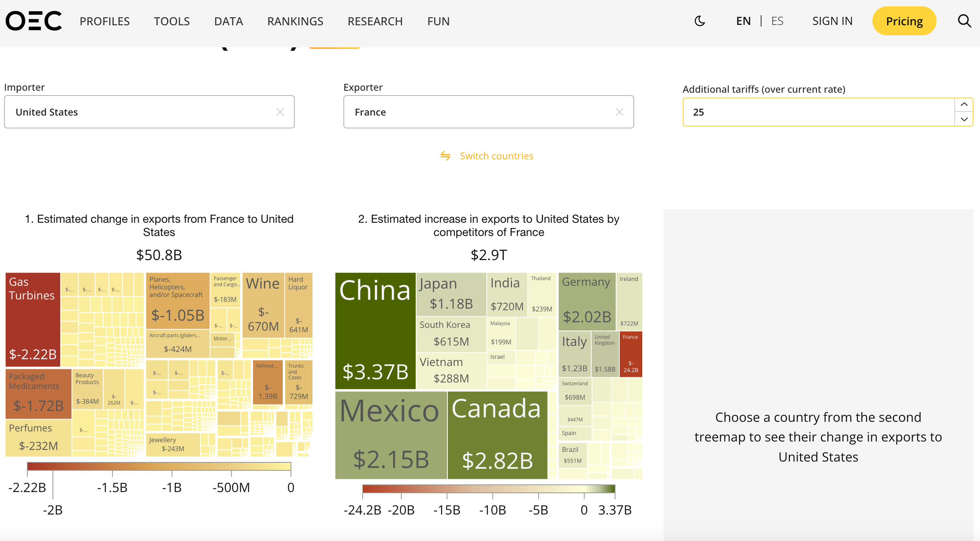
Task: Choose Spain in competitors treemap
Action: [x=575, y=433]
